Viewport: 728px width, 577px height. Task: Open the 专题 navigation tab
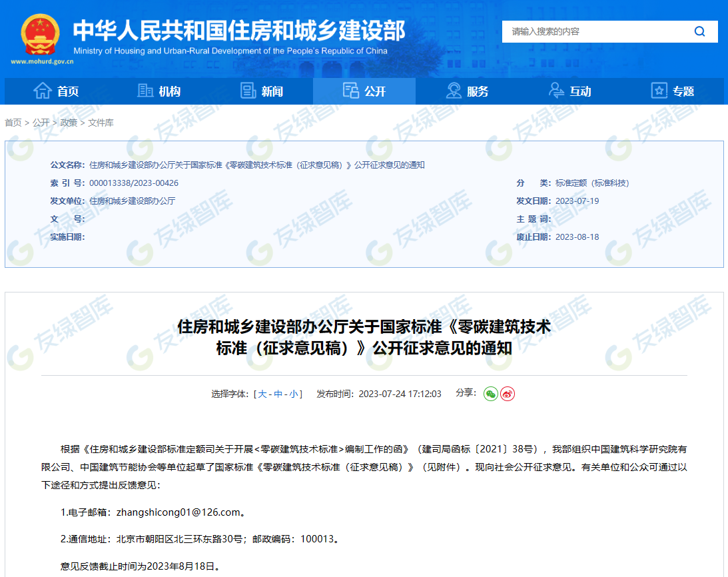673,91
